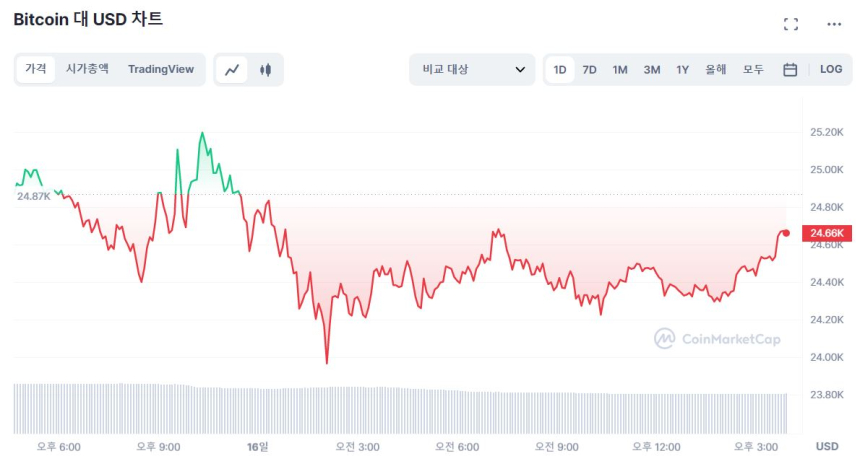Open the three-dot more options menu
Image resolution: width=860 pixels, height=456 pixels.
point(834,24)
